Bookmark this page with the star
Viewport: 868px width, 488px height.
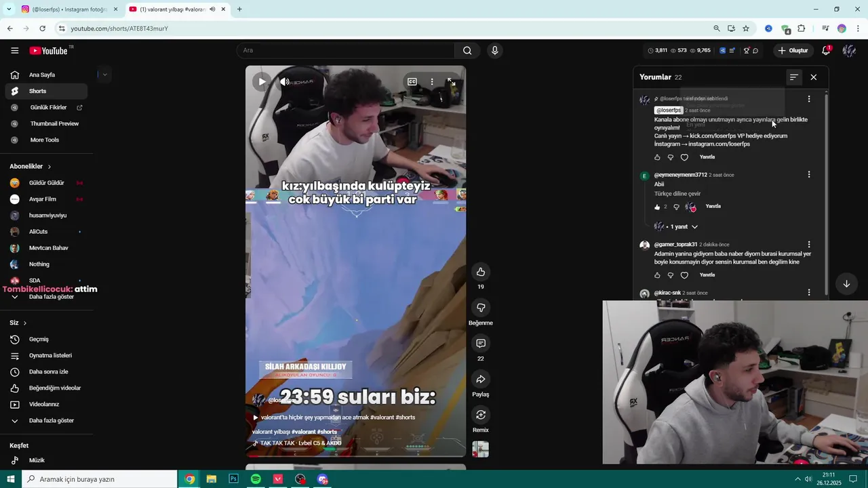click(x=746, y=28)
